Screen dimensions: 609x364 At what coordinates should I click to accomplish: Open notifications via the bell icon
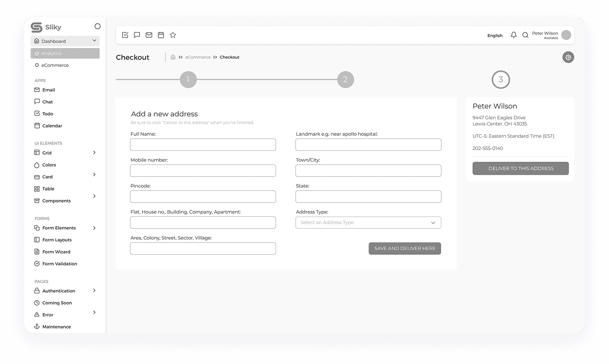click(x=514, y=35)
